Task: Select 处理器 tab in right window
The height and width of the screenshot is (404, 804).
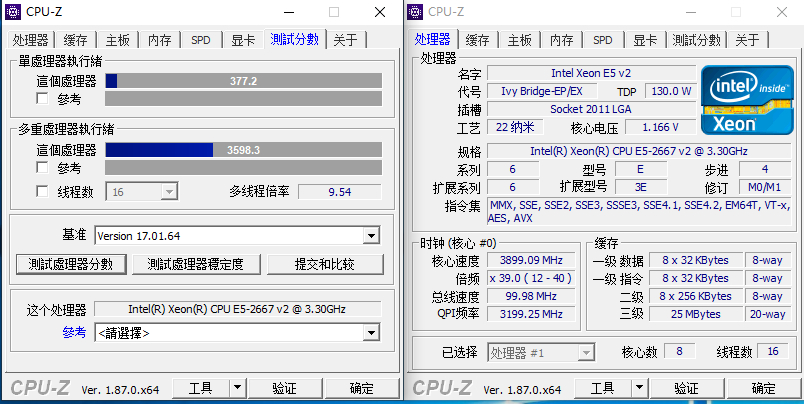Action: 432,39
